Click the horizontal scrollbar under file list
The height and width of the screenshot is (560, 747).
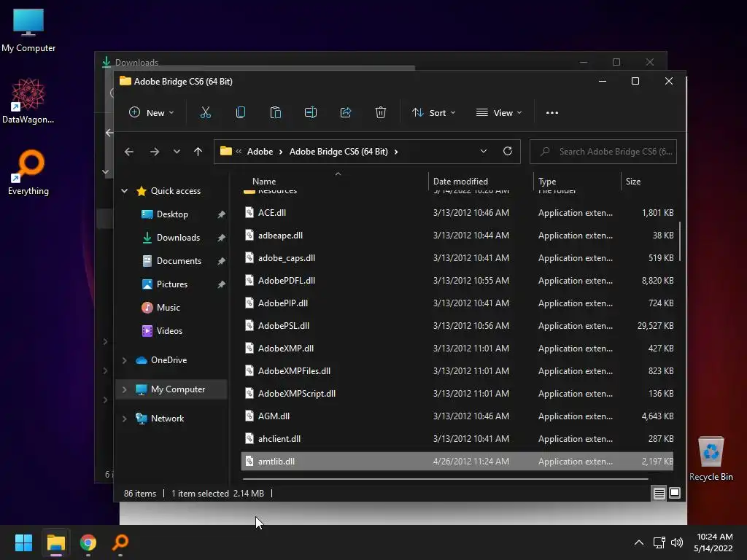pyautogui.click(x=446, y=478)
